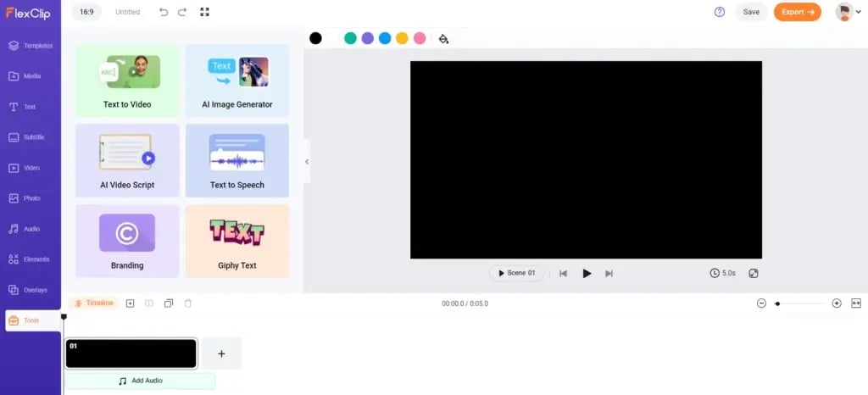The width and height of the screenshot is (868, 395).
Task: Delete scene using trash icon
Action: coord(188,303)
